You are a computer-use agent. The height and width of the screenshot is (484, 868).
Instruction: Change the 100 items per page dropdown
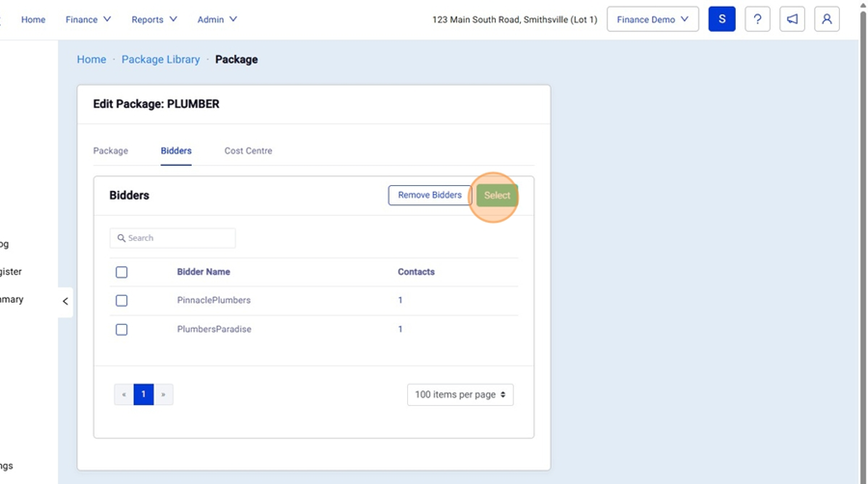460,394
